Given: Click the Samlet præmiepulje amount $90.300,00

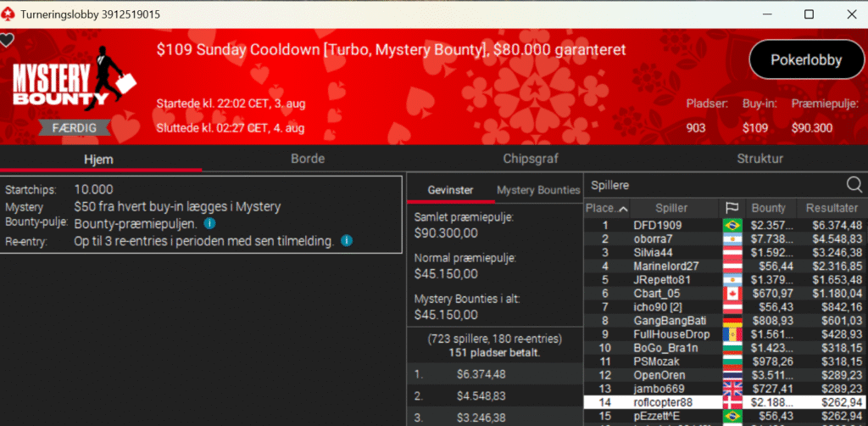Looking at the screenshot, I should pos(446,233).
